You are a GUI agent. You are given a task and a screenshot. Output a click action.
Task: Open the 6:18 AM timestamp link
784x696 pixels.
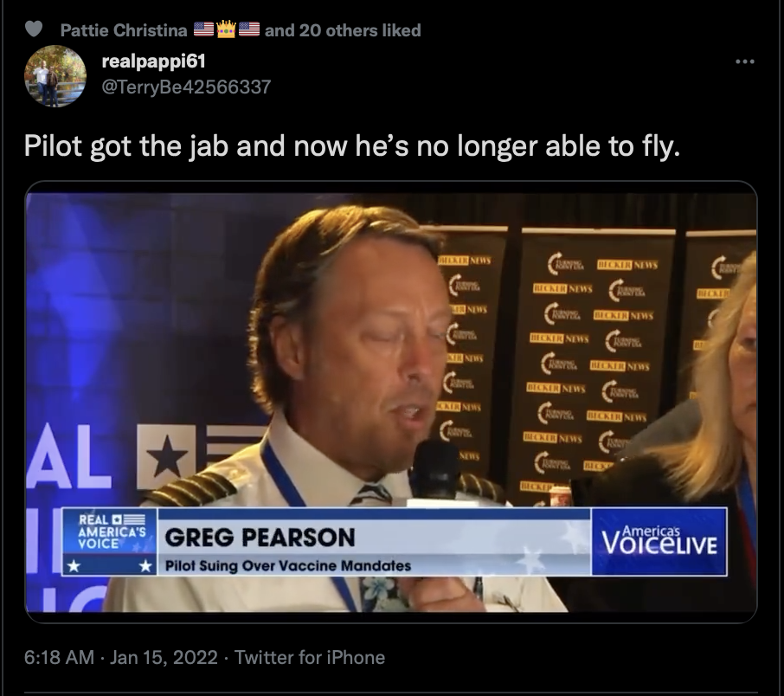coord(59,657)
